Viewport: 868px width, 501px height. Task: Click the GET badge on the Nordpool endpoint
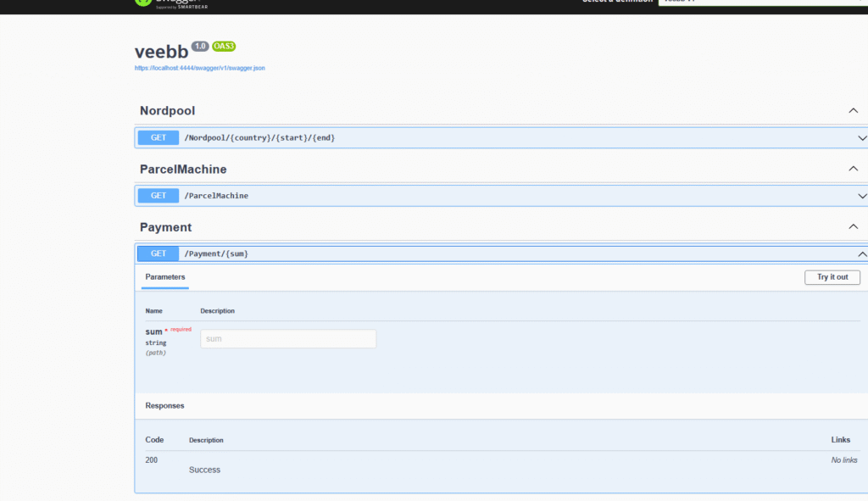pyautogui.click(x=159, y=137)
